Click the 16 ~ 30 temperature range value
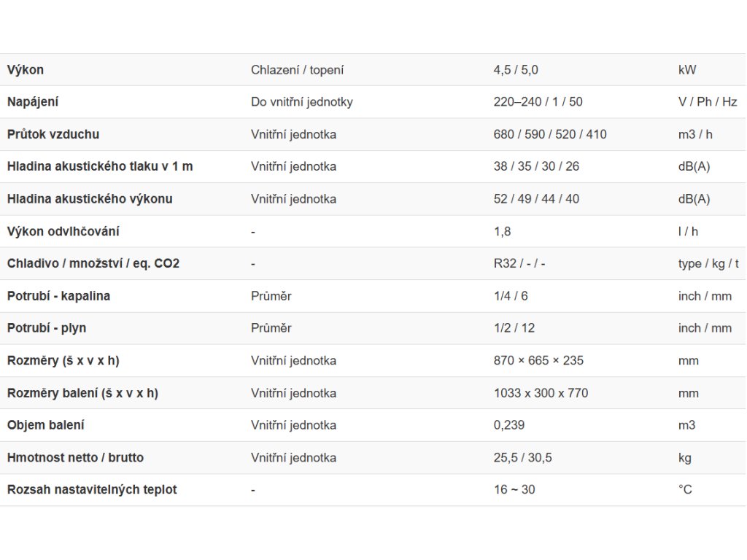Image resolution: width=747 pixels, height=560 pixels. coord(514,489)
